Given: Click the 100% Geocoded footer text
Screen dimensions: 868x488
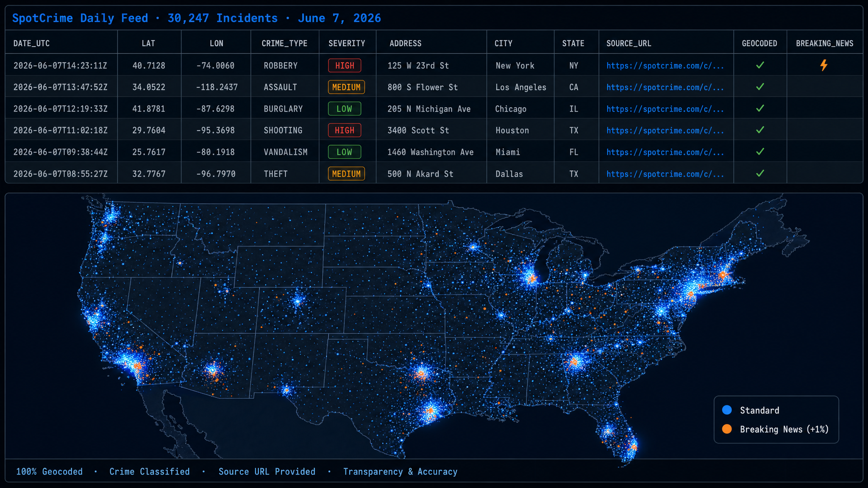Looking at the screenshot, I should tap(49, 471).
